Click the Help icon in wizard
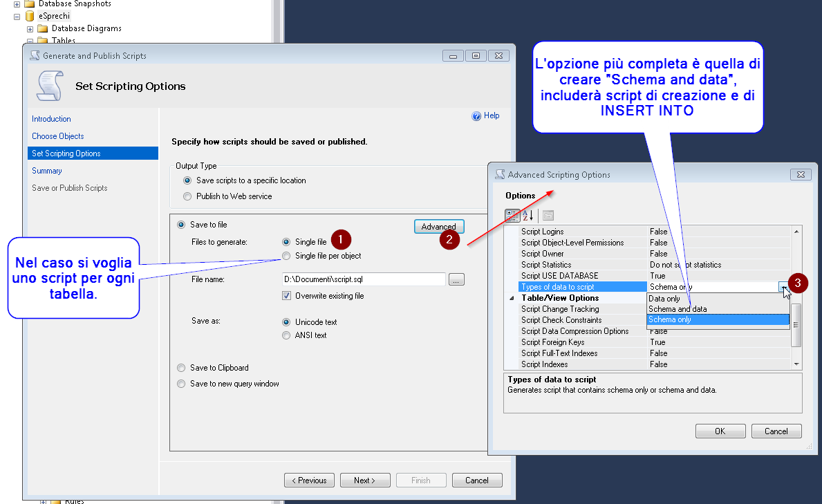This screenshot has width=822, height=504. [476, 116]
